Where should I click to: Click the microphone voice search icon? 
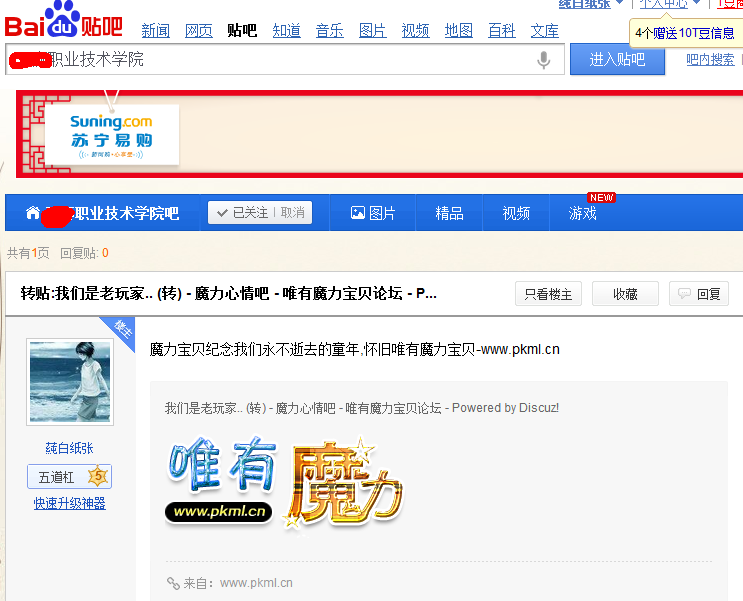point(544,60)
